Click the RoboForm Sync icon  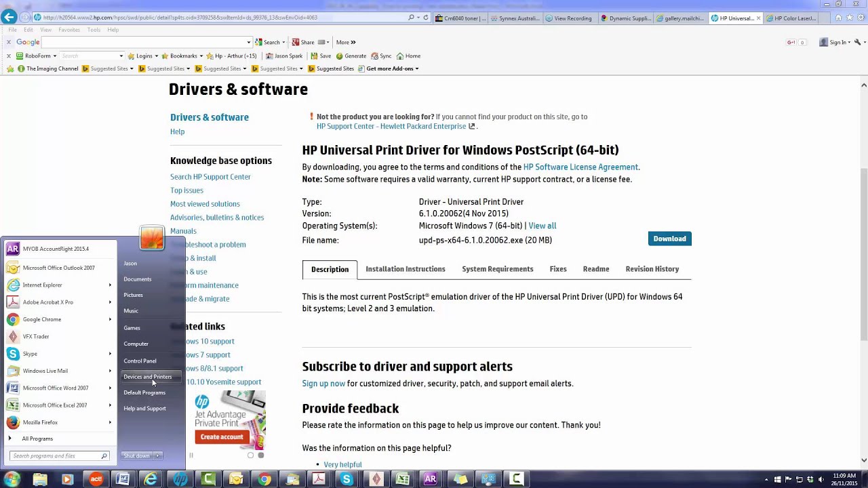(x=381, y=56)
